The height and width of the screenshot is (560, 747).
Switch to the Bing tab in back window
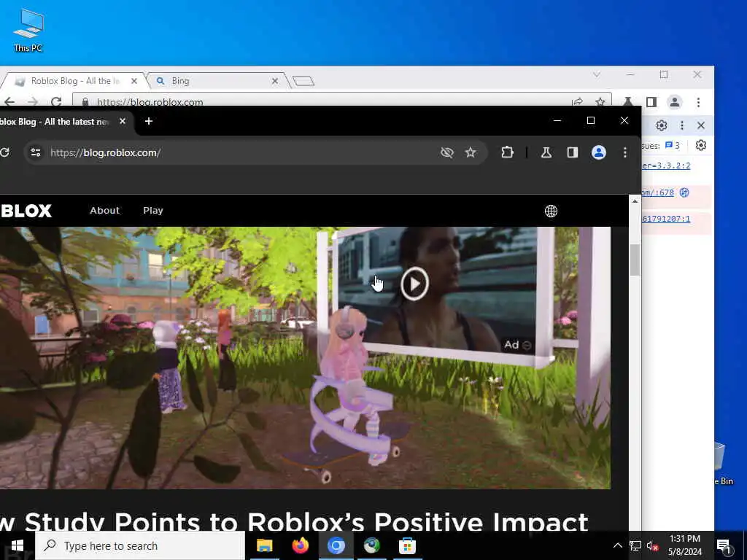[x=180, y=81]
